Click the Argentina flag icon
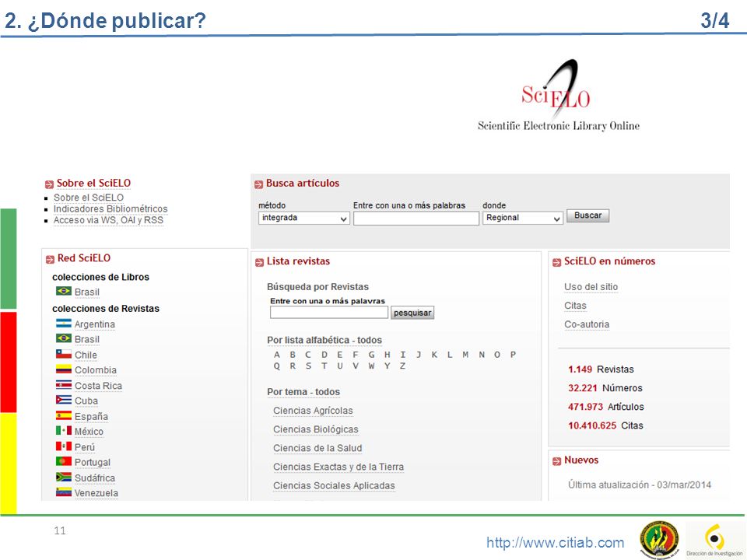This screenshot has width=747, height=560. (63, 324)
